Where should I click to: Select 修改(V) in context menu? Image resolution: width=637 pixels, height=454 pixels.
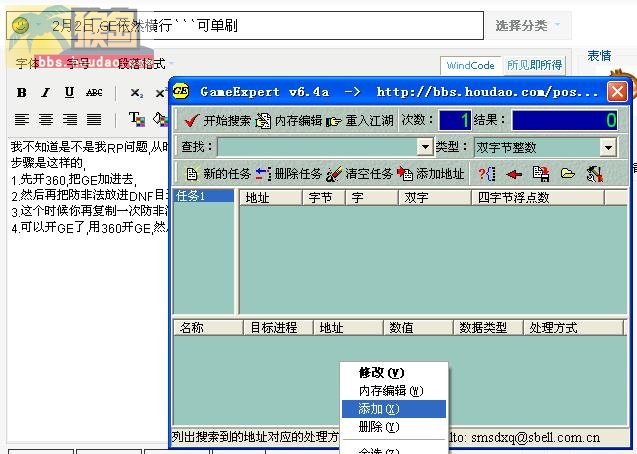pos(394,372)
